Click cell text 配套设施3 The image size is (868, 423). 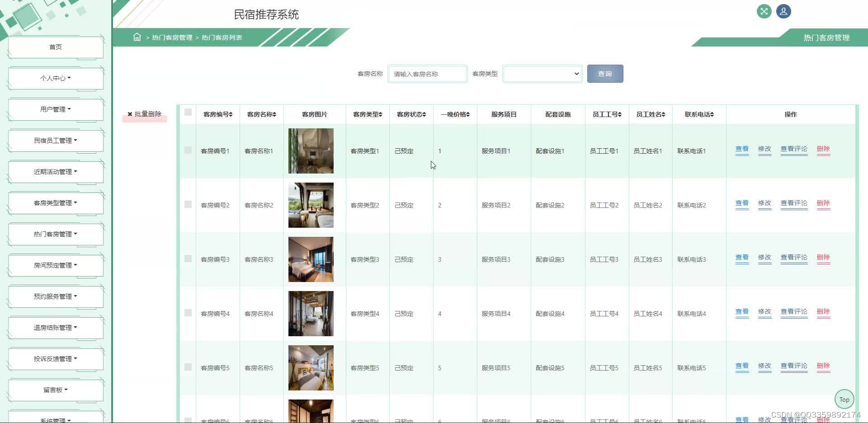[550, 259]
